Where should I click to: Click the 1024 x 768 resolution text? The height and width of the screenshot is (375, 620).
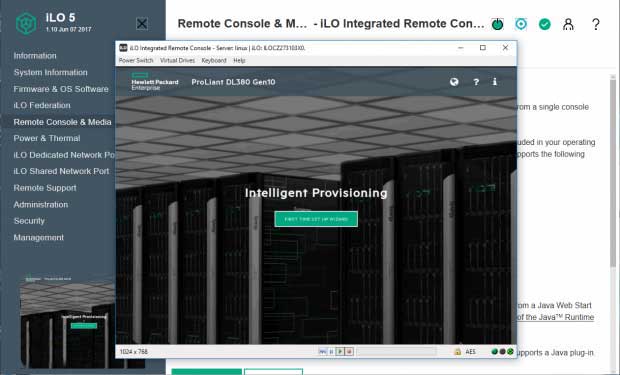pyautogui.click(x=134, y=351)
